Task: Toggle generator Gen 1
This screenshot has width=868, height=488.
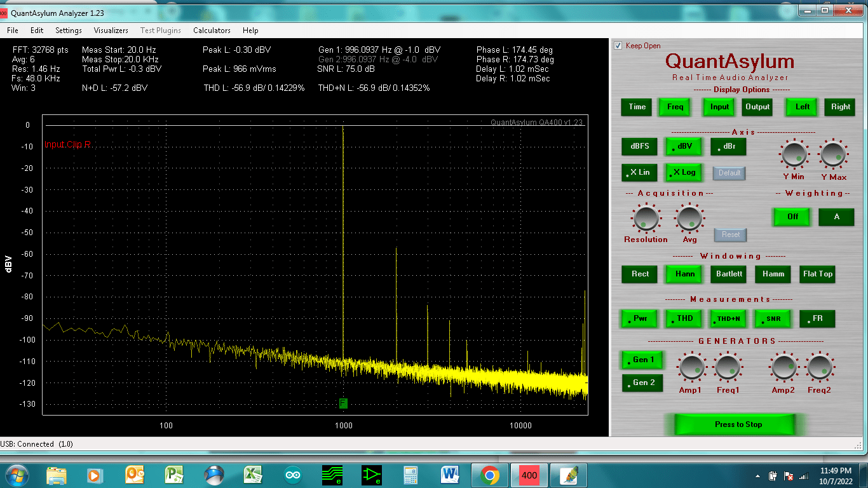Action: (642, 360)
